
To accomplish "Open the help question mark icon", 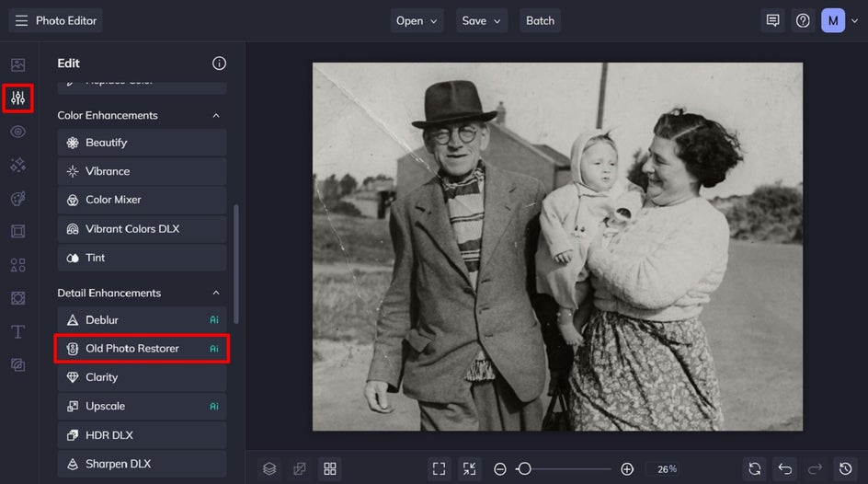I will pyautogui.click(x=803, y=20).
